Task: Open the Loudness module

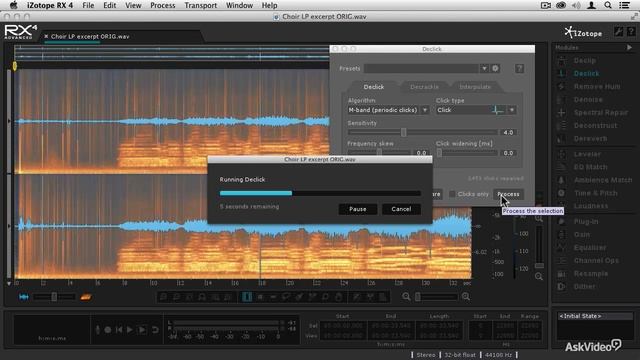Action: pyautogui.click(x=591, y=206)
